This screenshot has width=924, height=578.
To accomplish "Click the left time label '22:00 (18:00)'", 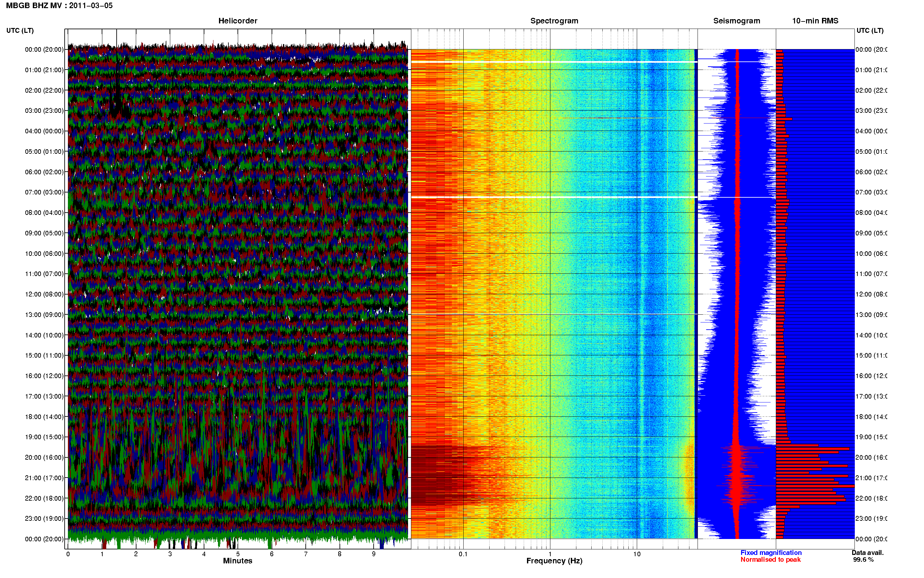I will (44, 498).
